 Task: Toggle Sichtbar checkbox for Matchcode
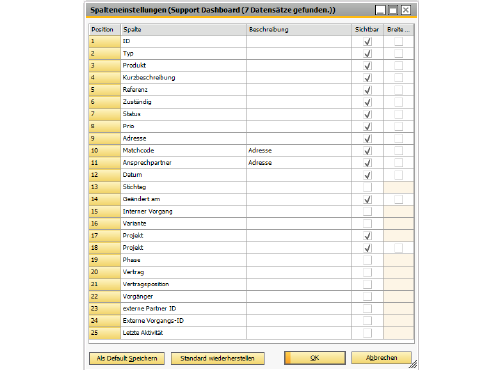[367, 151]
